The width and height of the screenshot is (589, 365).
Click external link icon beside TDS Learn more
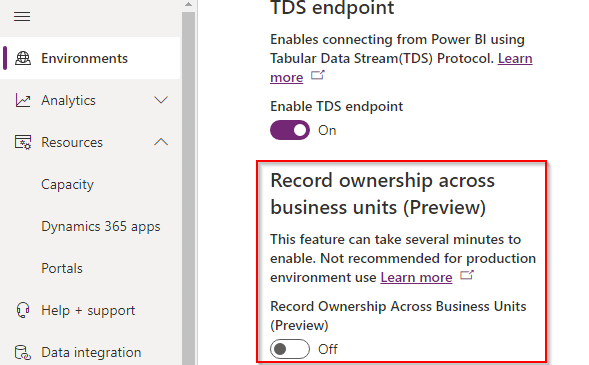click(x=317, y=75)
